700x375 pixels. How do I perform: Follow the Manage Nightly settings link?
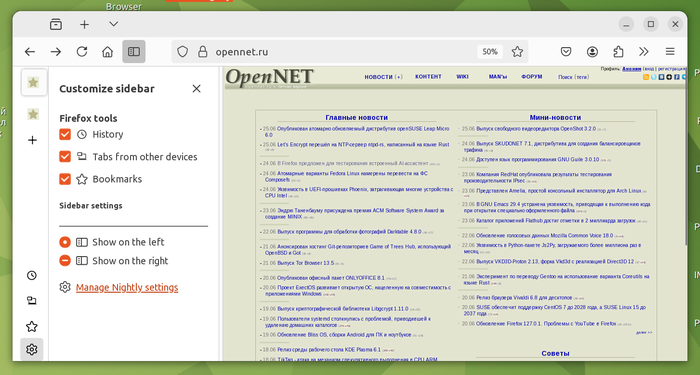click(127, 288)
